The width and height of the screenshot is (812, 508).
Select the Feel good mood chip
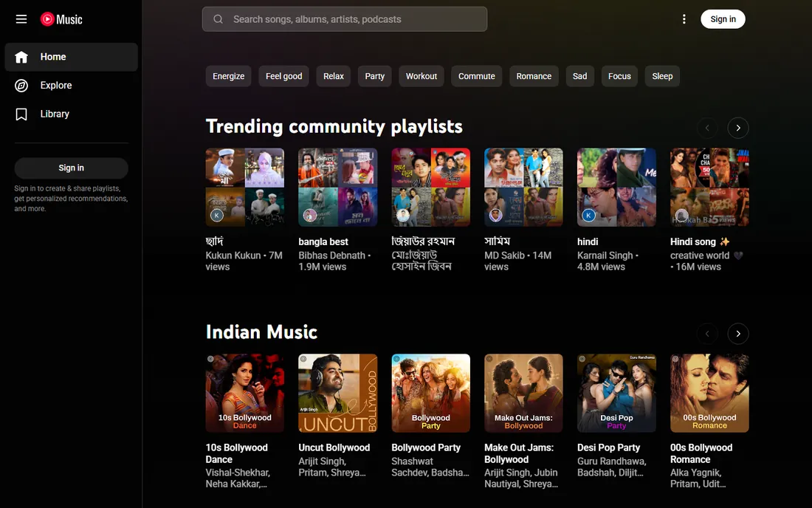coord(283,76)
